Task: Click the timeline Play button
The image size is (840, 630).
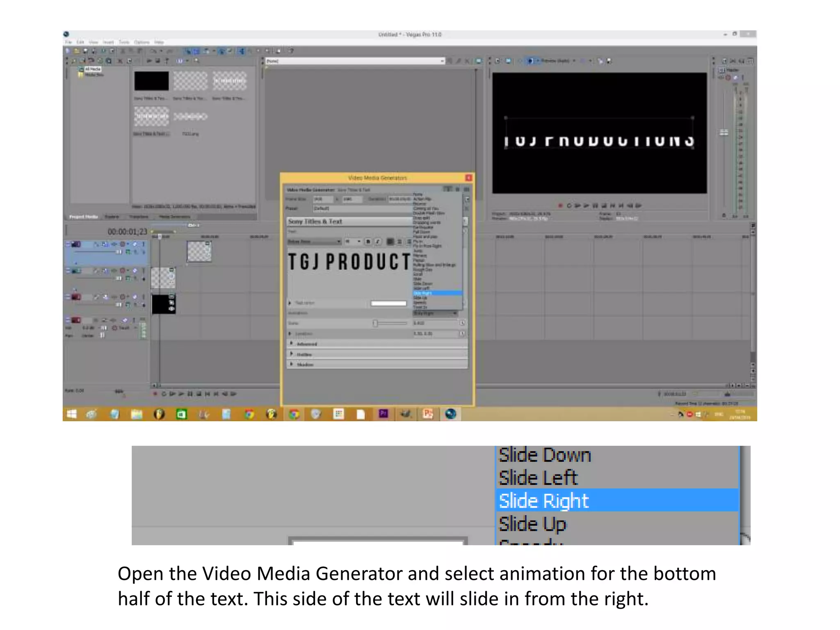Action: coord(181,394)
